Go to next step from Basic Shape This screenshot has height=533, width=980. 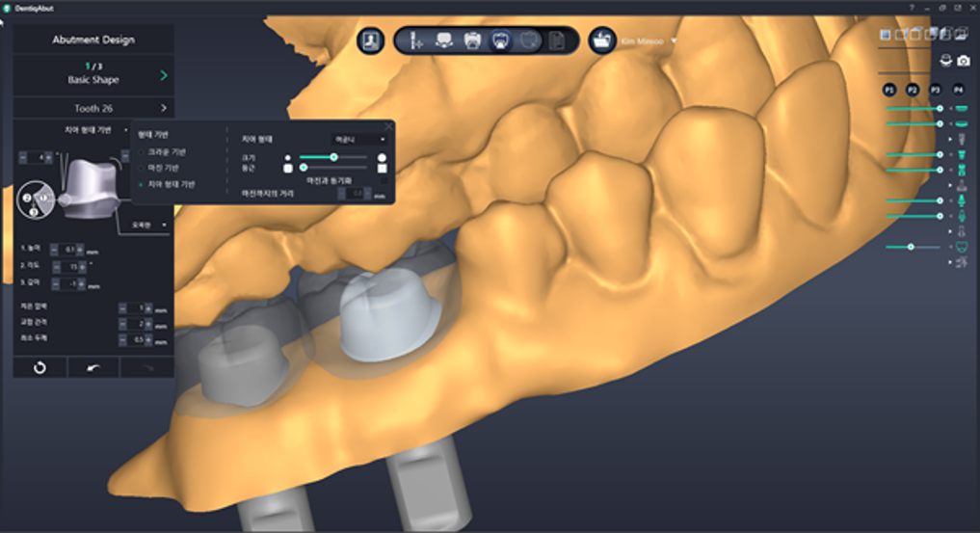click(x=164, y=74)
